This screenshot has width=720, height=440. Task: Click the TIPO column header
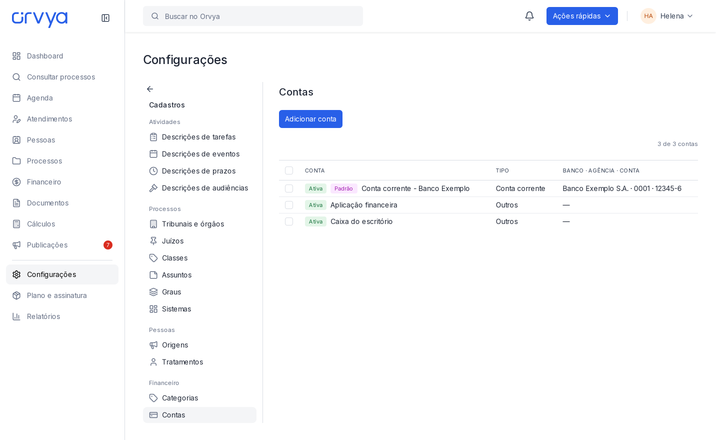click(502, 170)
